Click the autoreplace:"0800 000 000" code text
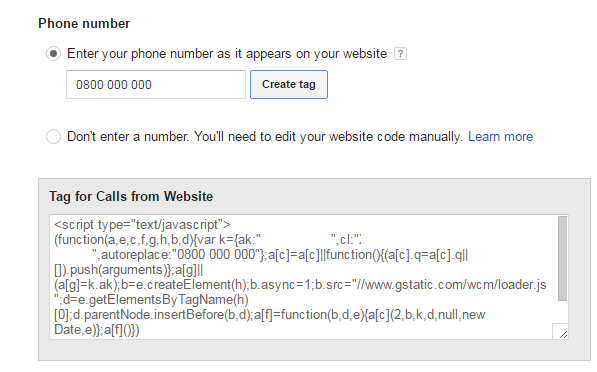Viewport: 597px width, 372px height. coord(180,255)
